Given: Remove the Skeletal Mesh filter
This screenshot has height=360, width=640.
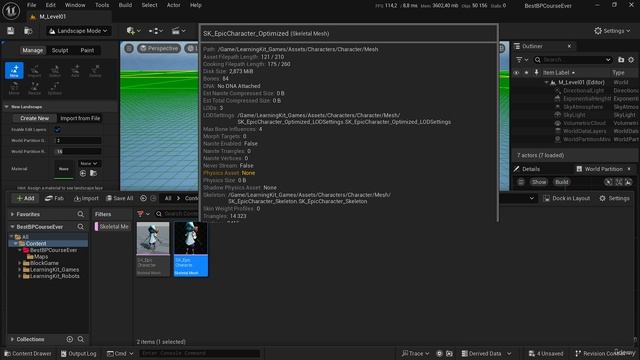Looking at the screenshot, I should coord(111,227).
